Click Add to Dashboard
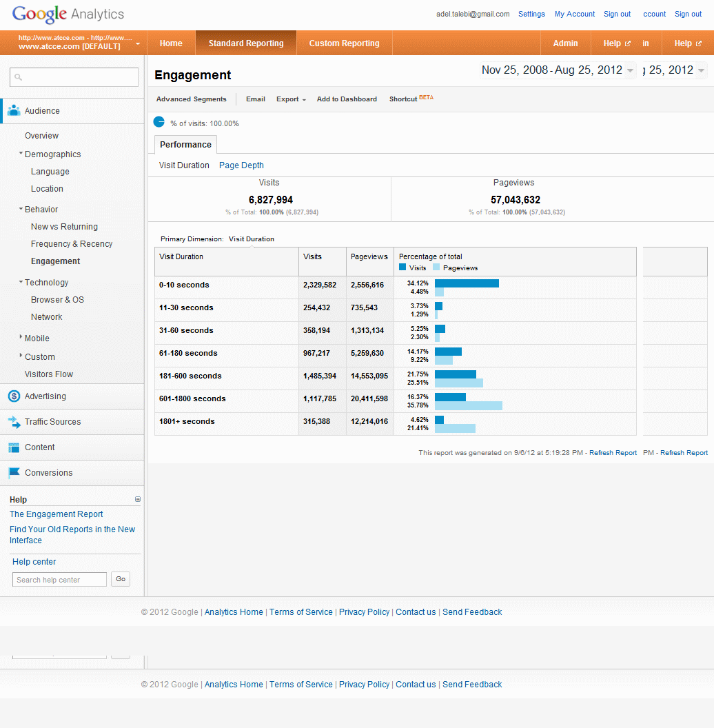The width and height of the screenshot is (714, 728). [347, 99]
